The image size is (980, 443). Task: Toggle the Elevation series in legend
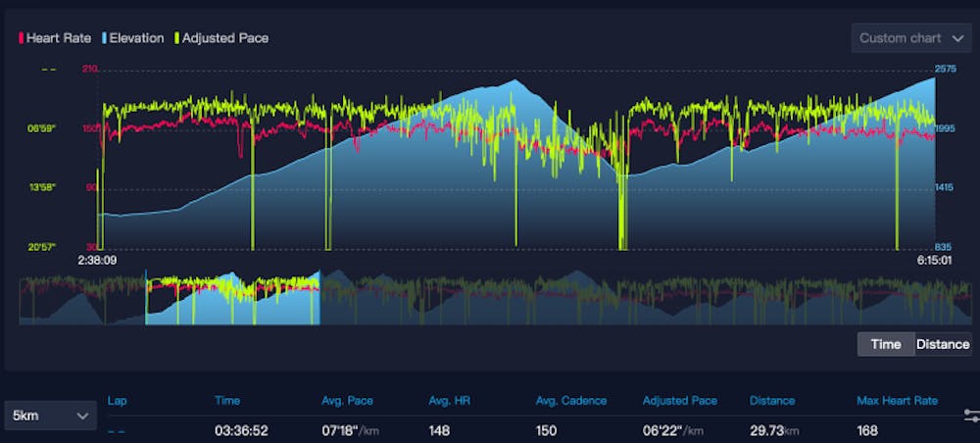[x=136, y=38]
